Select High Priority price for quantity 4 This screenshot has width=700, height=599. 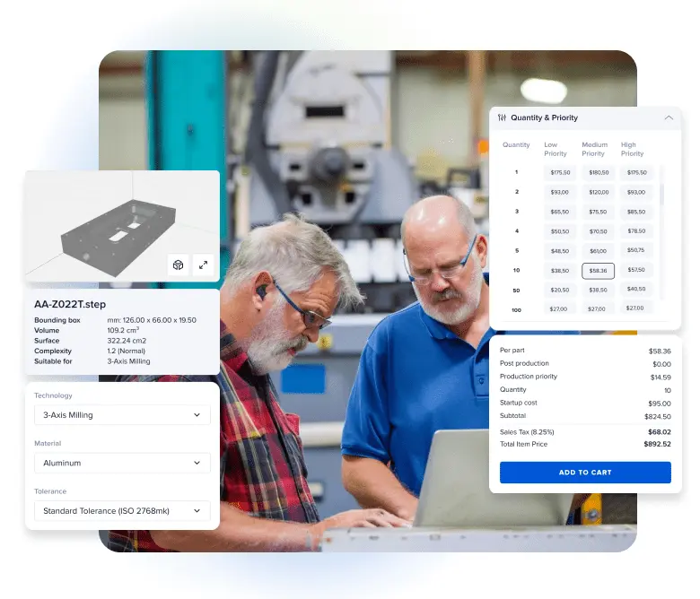636,231
